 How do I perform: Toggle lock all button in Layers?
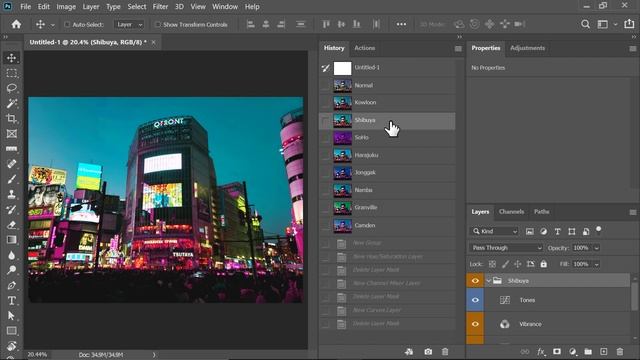(544, 264)
